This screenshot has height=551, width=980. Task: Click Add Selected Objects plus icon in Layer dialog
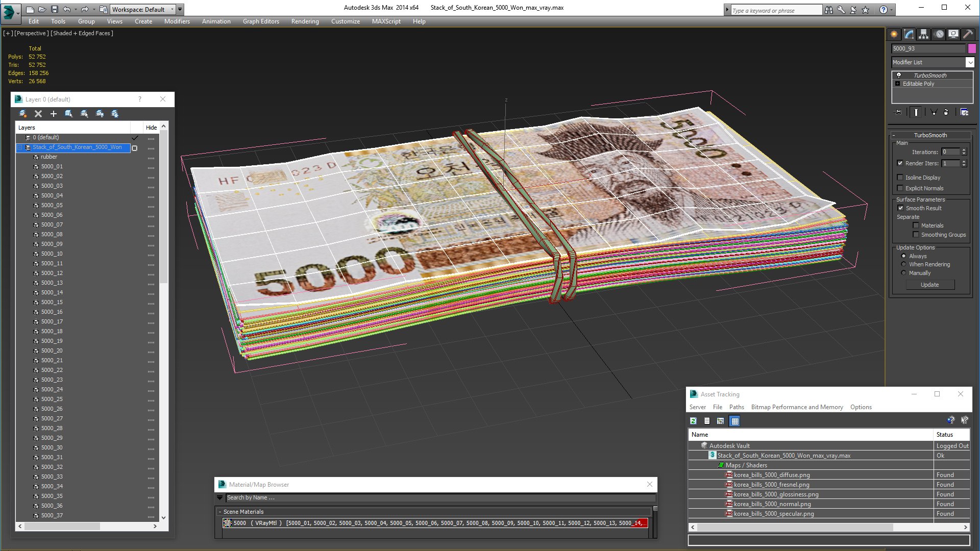click(x=54, y=114)
